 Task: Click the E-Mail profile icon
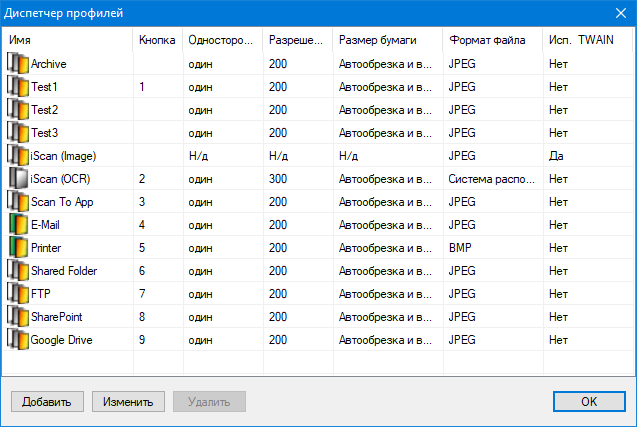(18, 224)
